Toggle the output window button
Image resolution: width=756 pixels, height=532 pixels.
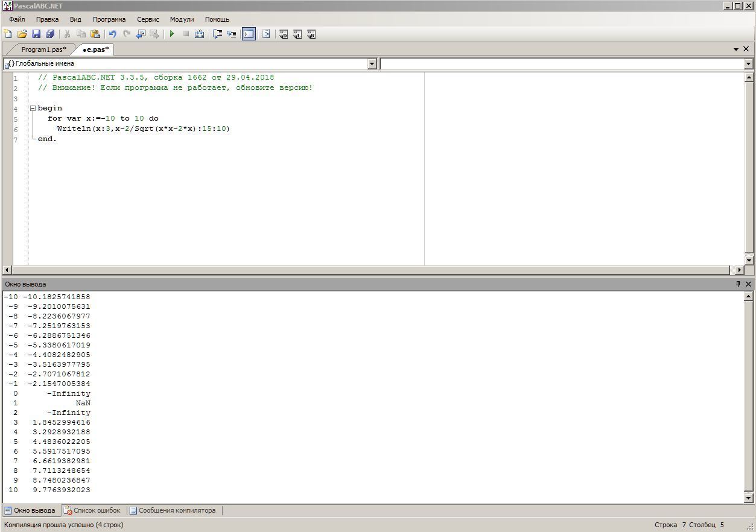pyautogui.click(x=249, y=34)
